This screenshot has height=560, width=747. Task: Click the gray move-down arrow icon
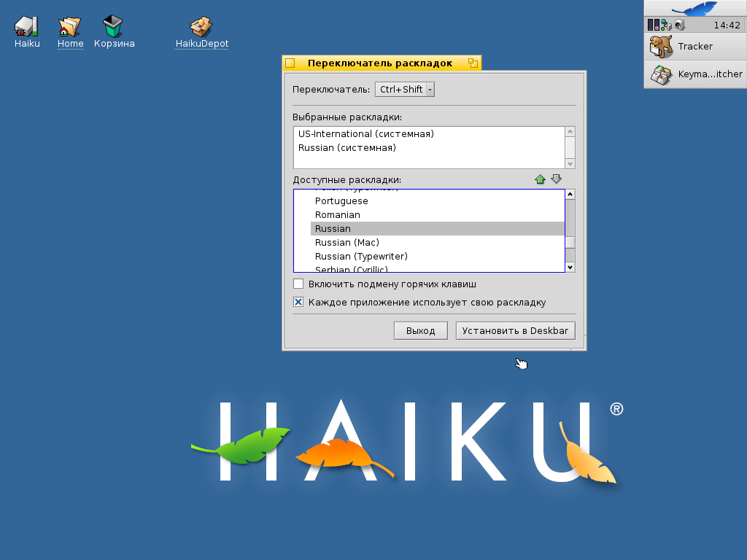pos(556,179)
